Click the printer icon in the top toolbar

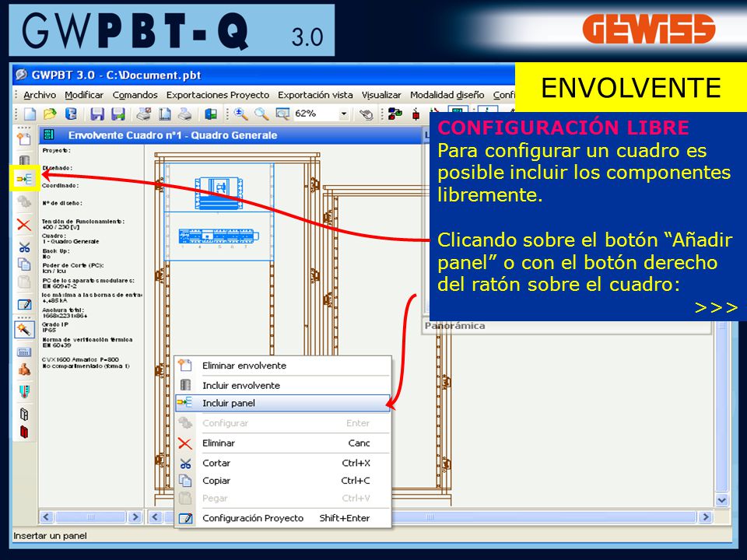point(184,114)
